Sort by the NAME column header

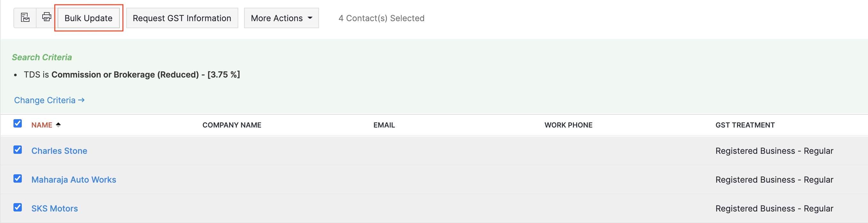(x=42, y=125)
